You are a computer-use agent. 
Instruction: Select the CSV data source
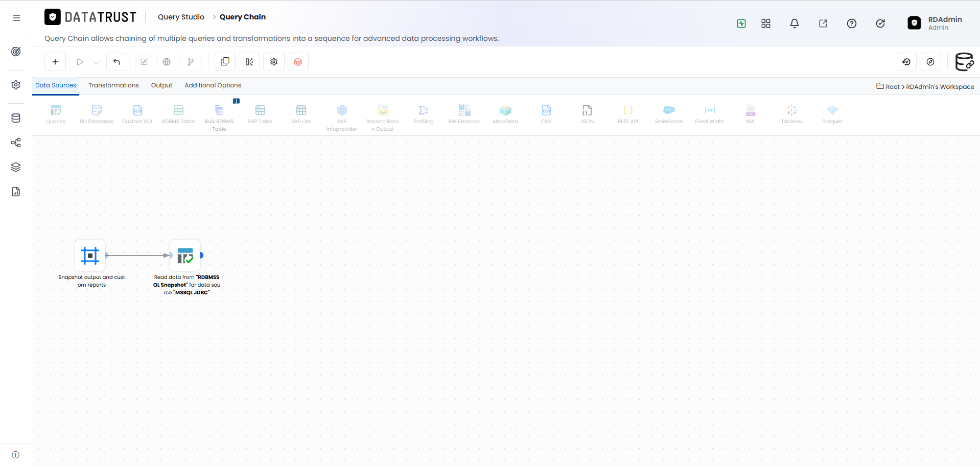click(x=546, y=114)
